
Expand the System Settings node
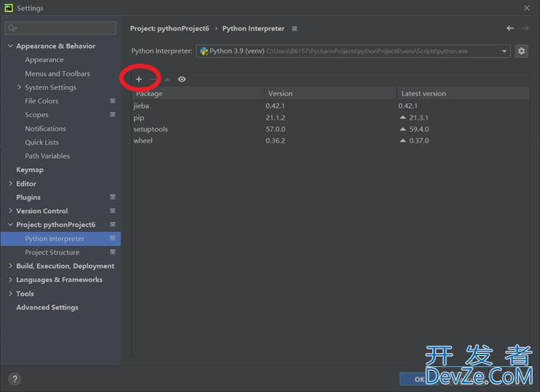click(19, 87)
